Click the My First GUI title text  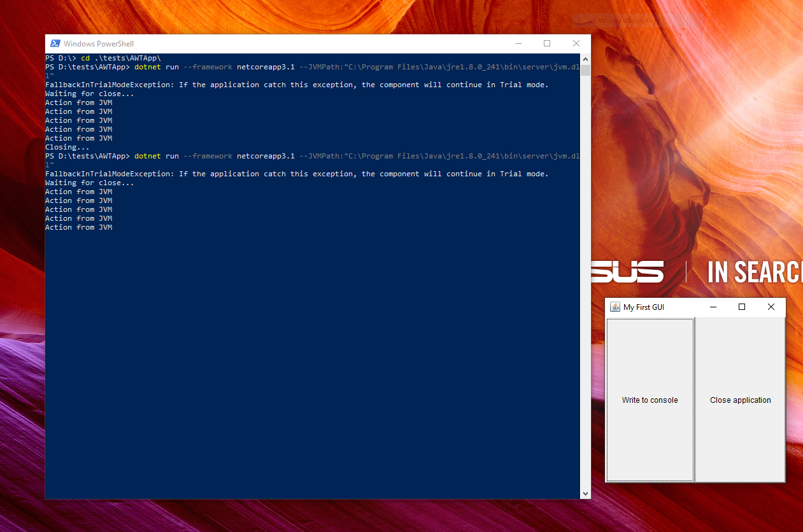pyautogui.click(x=643, y=307)
